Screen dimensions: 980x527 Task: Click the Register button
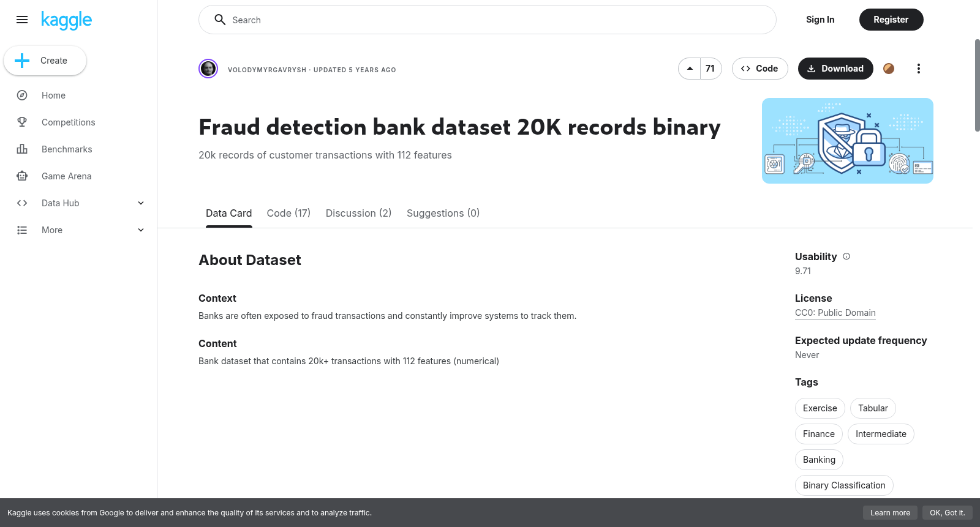[891, 20]
